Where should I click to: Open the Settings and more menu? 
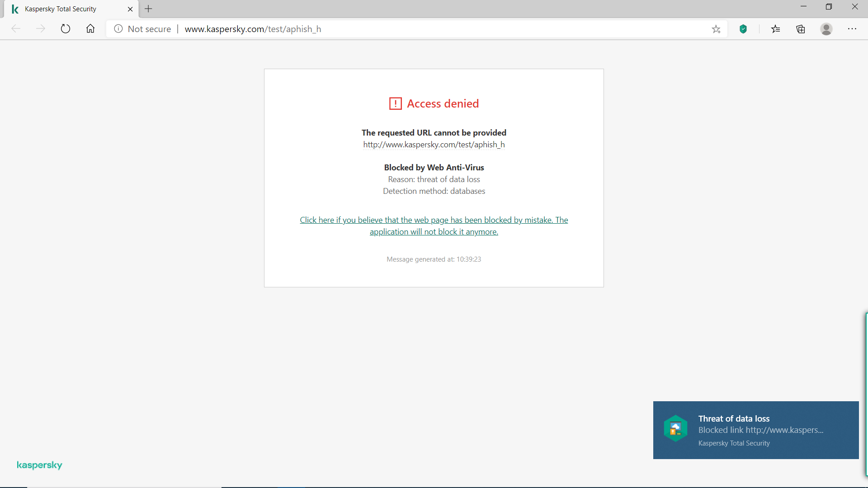[852, 29]
